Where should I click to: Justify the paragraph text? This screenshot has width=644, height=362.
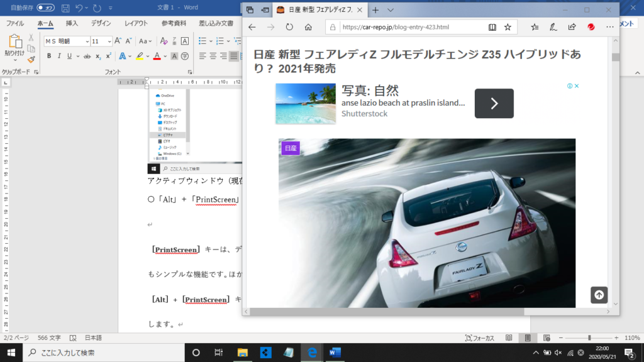pos(234,56)
